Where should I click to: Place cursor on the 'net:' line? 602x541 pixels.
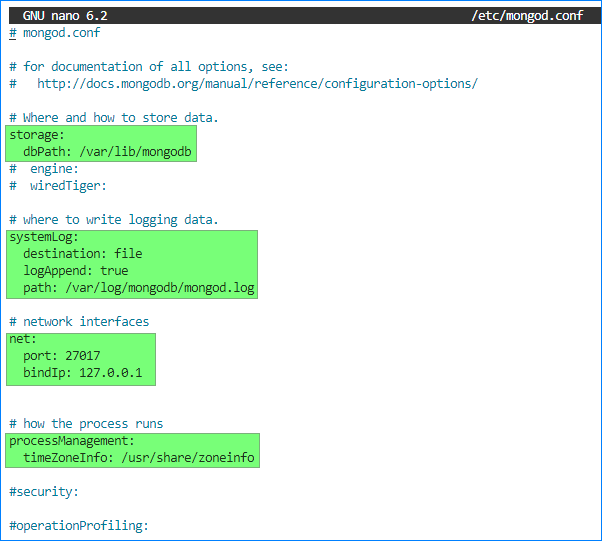point(23,339)
